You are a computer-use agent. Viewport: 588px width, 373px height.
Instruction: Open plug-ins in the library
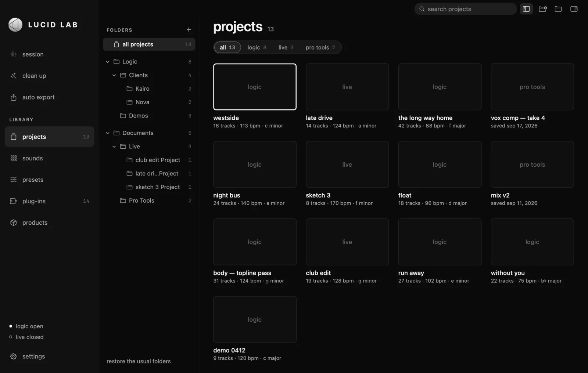(x=49, y=201)
